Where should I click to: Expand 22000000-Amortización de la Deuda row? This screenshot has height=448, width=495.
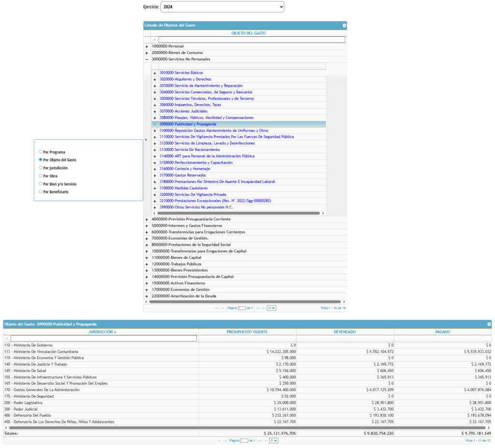146,296
